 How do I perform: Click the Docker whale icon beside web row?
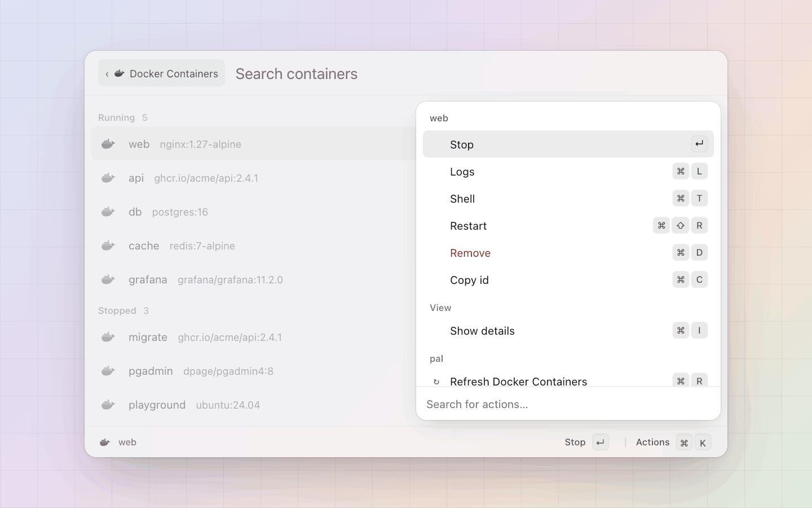[108, 144]
